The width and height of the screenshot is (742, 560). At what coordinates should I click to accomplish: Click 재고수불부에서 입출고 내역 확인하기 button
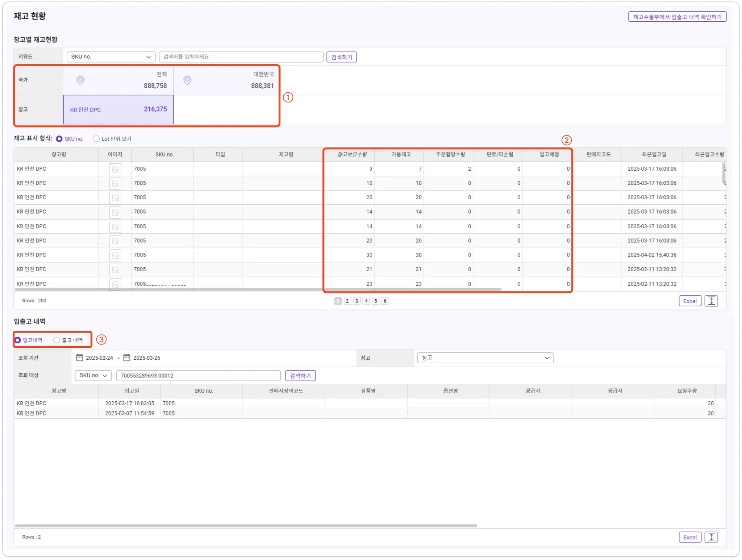click(x=677, y=17)
